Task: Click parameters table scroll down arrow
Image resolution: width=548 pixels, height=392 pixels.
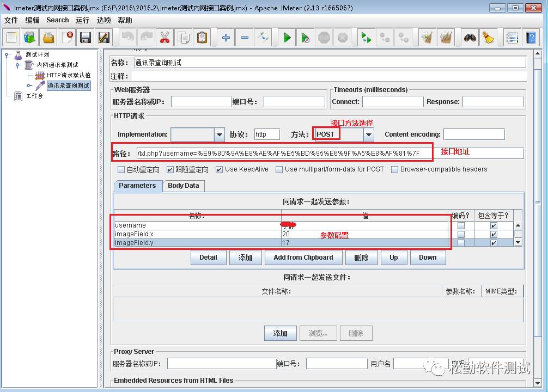Action: (x=518, y=242)
